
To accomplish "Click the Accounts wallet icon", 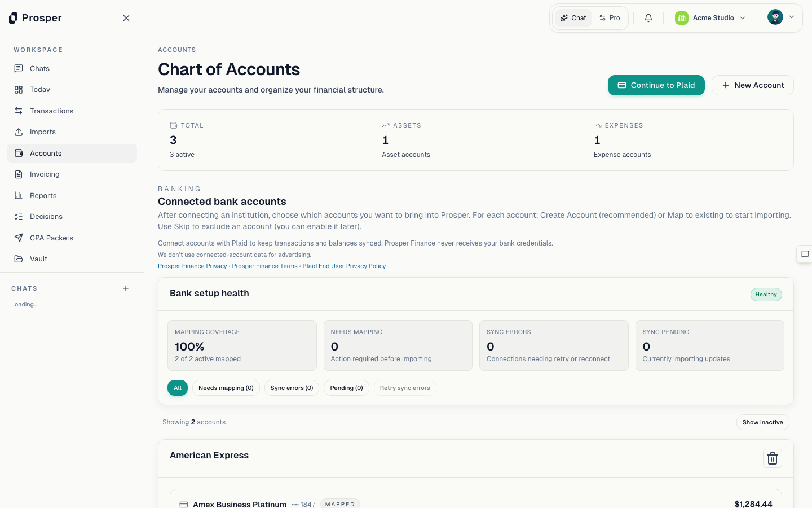I will 19,153.
